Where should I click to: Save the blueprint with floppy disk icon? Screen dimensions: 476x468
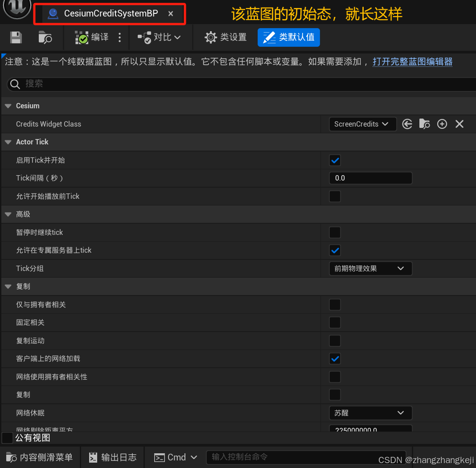[x=16, y=37]
